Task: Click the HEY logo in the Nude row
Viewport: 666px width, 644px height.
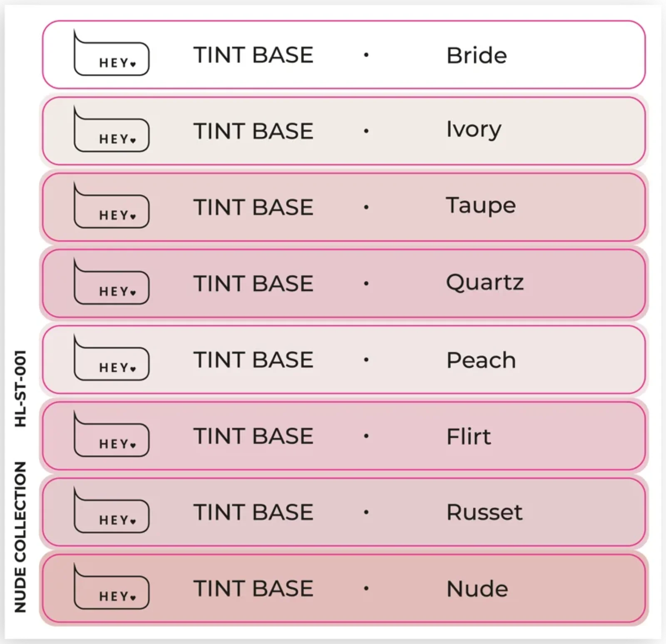Action: [112, 586]
